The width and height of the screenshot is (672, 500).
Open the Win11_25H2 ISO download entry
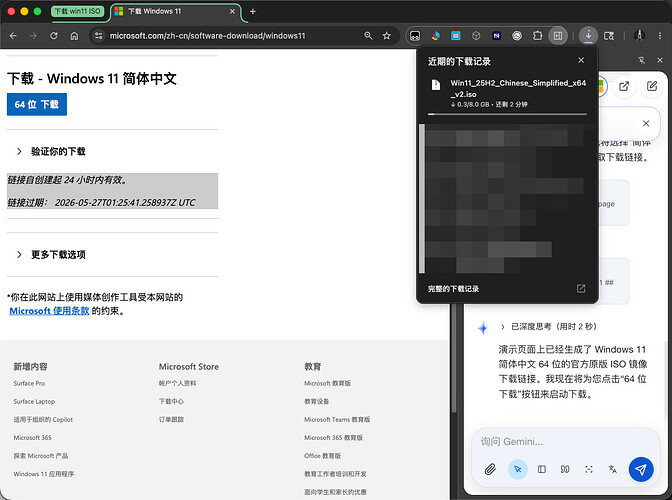click(507, 93)
